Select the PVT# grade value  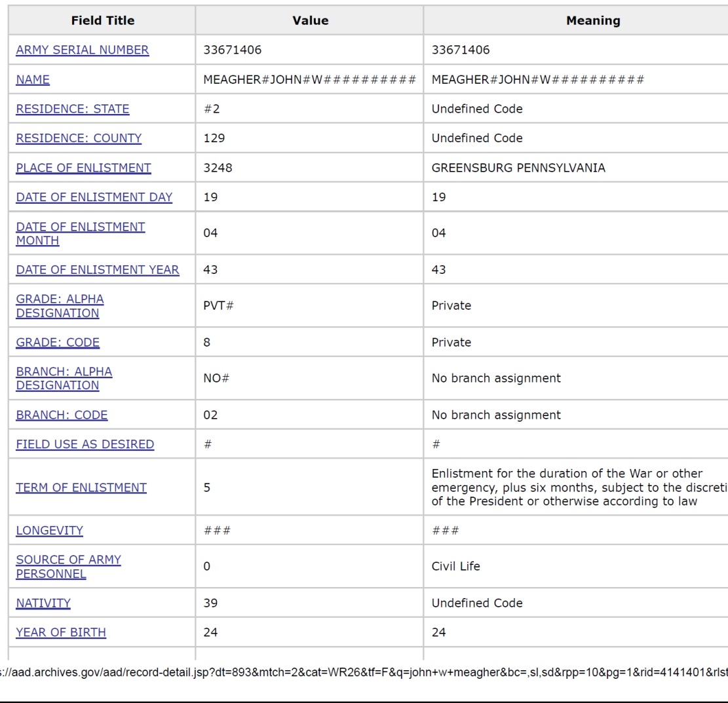(219, 305)
